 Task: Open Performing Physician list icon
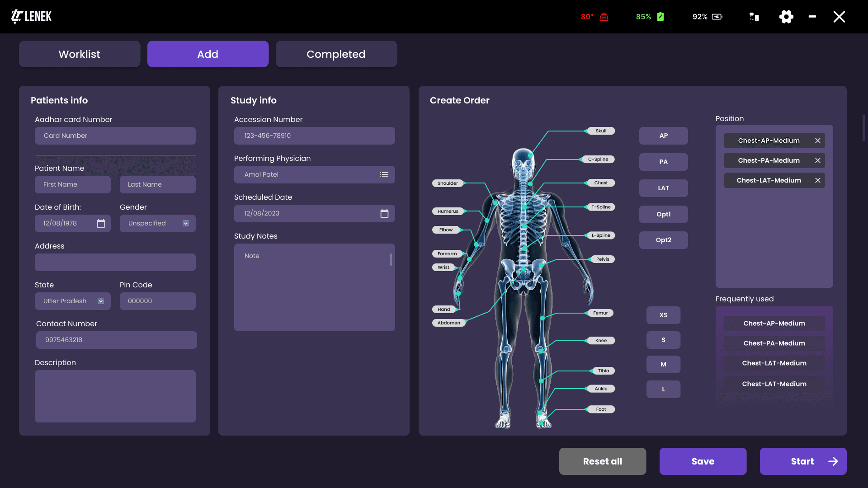point(384,174)
